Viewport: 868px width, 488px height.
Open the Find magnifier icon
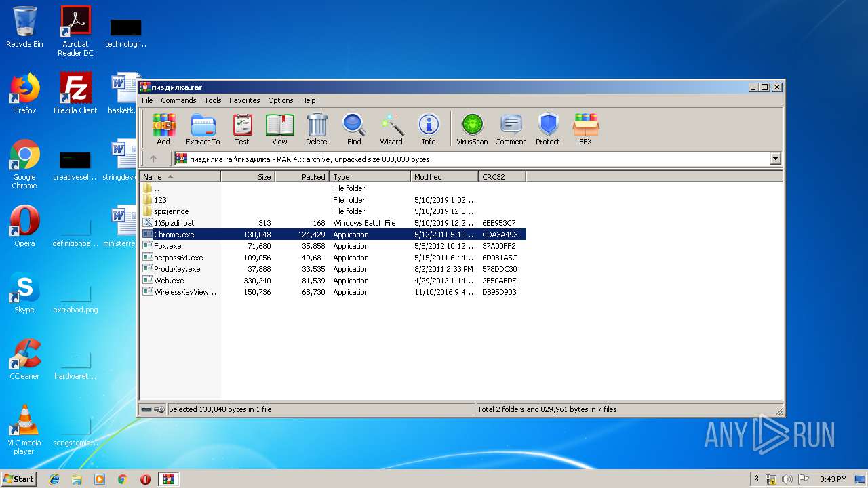point(354,129)
